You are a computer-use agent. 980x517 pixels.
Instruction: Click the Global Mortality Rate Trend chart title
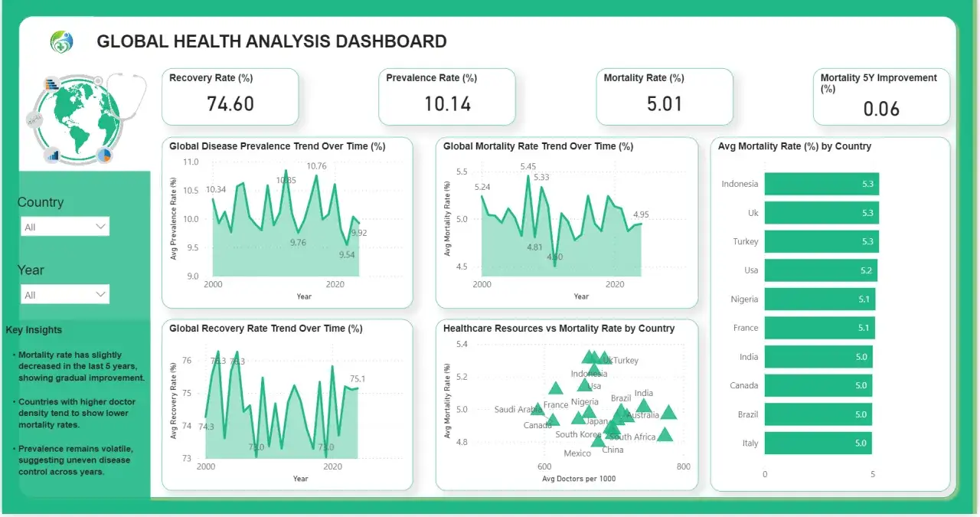coord(538,146)
